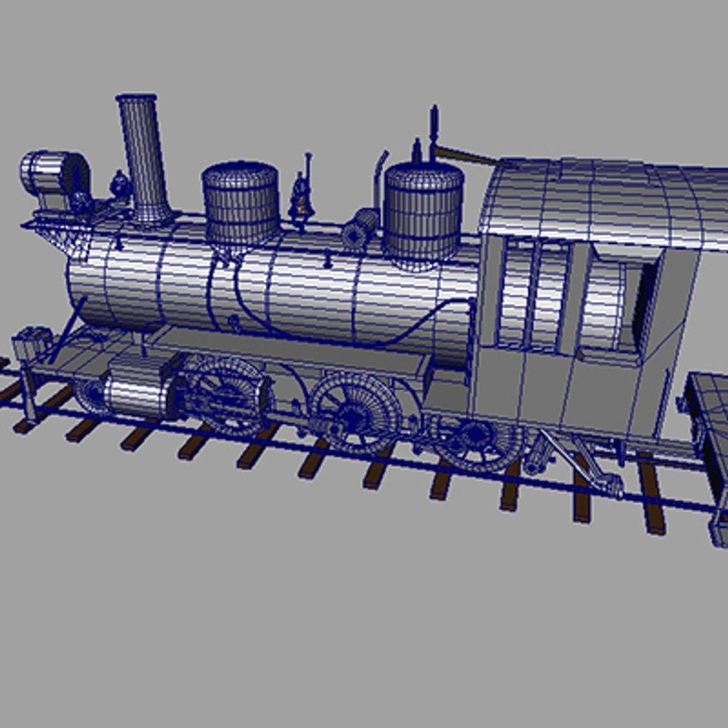This screenshot has width=728, height=728.
Task: Select the main boiler barrel
Action: pos(274,288)
